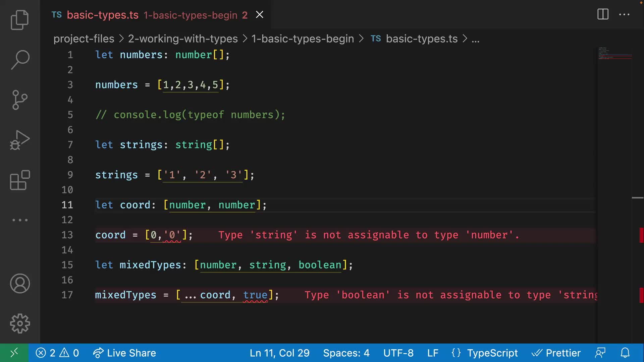The width and height of the screenshot is (644, 362).
Task: Expand the project-files breadcrumb
Action: pos(84,39)
